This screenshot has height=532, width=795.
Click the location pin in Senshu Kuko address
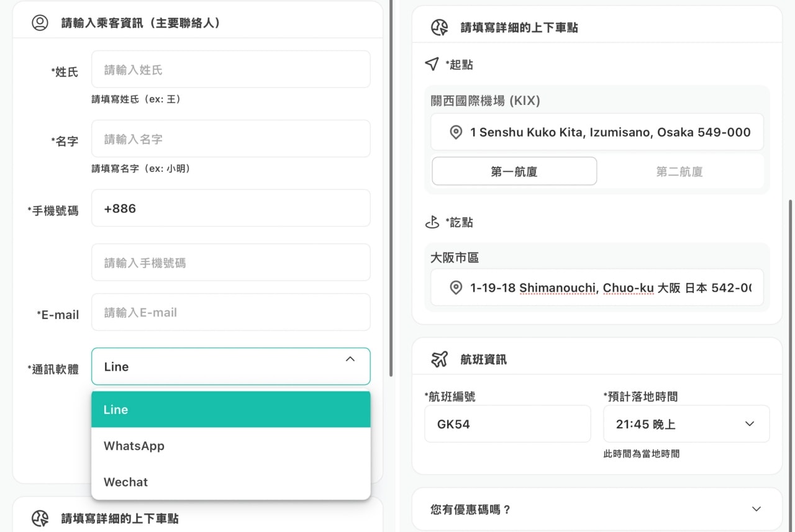pyautogui.click(x=456, y=132)
